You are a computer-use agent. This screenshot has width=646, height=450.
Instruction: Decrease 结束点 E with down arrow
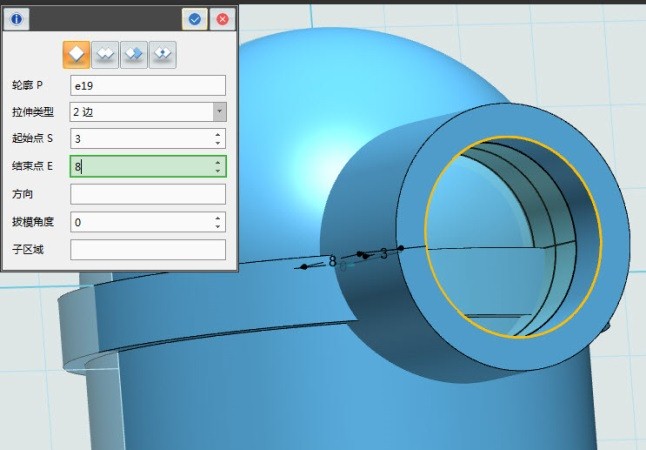click(218, 171)
